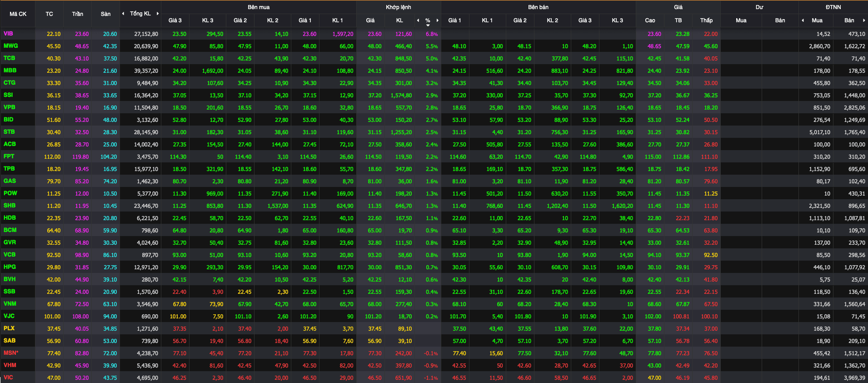Click the right arrow after the % column

(438, 20)
